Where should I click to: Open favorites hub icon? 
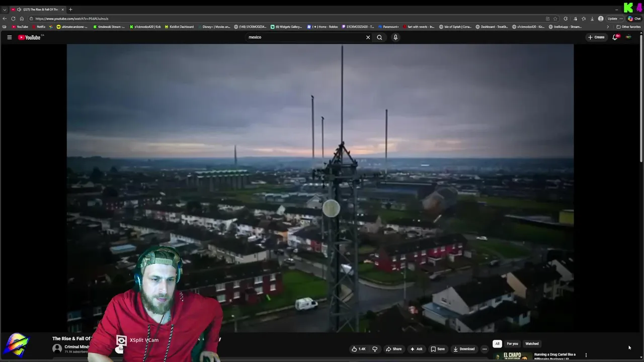click(584, 19)
